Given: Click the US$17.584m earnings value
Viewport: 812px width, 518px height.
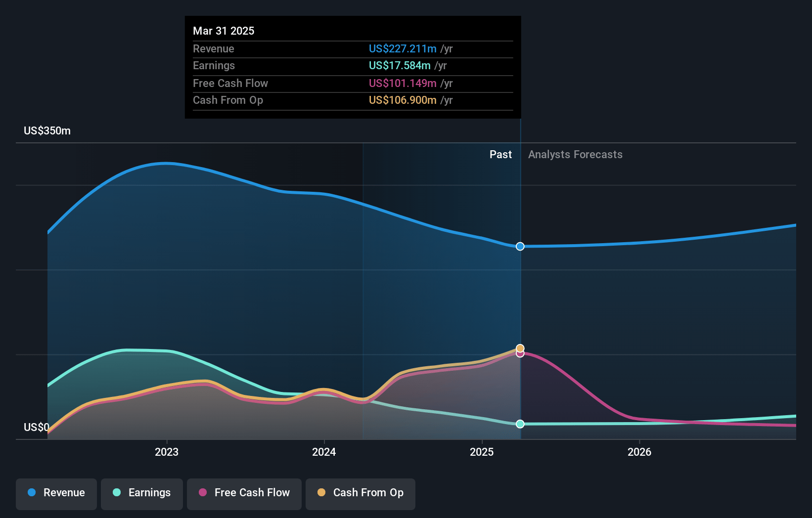Looking at the screenshot, I should pyautogui.click(x=400, y=66).
